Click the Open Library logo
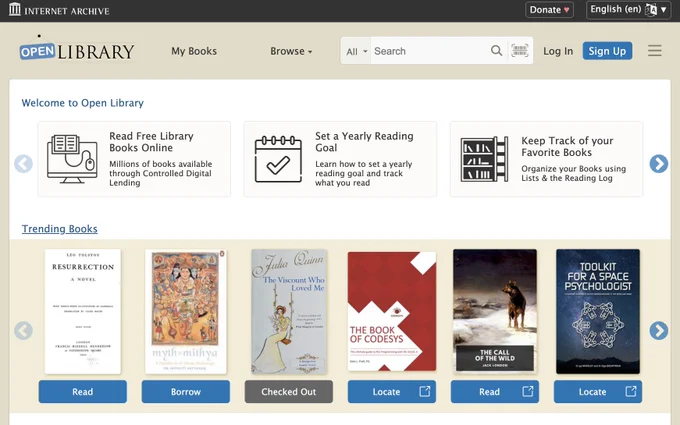 (x=77, y=49)
